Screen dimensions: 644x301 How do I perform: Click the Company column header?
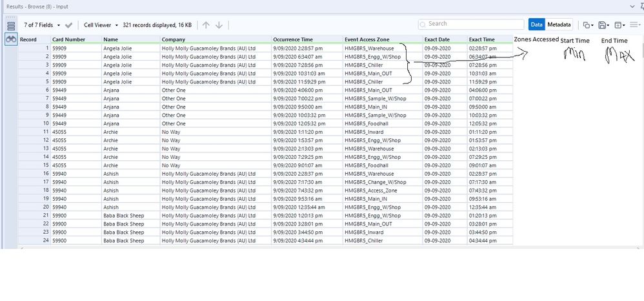click(x=216, y=39)
